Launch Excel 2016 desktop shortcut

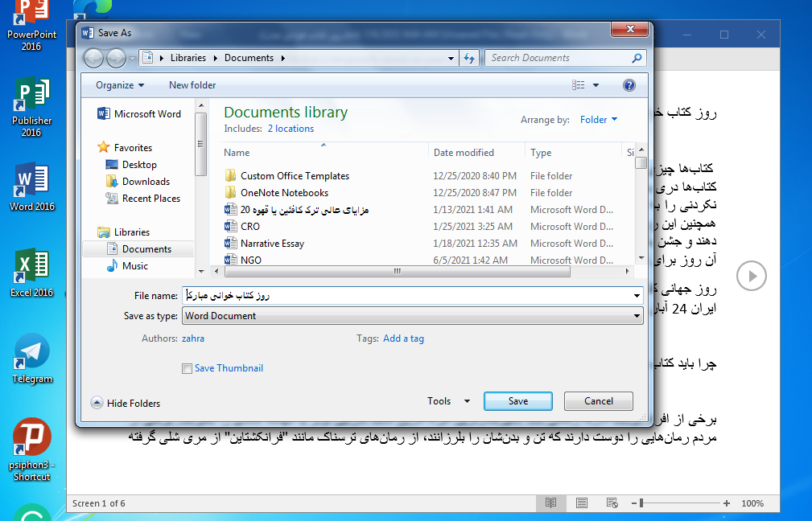(31, 273)
